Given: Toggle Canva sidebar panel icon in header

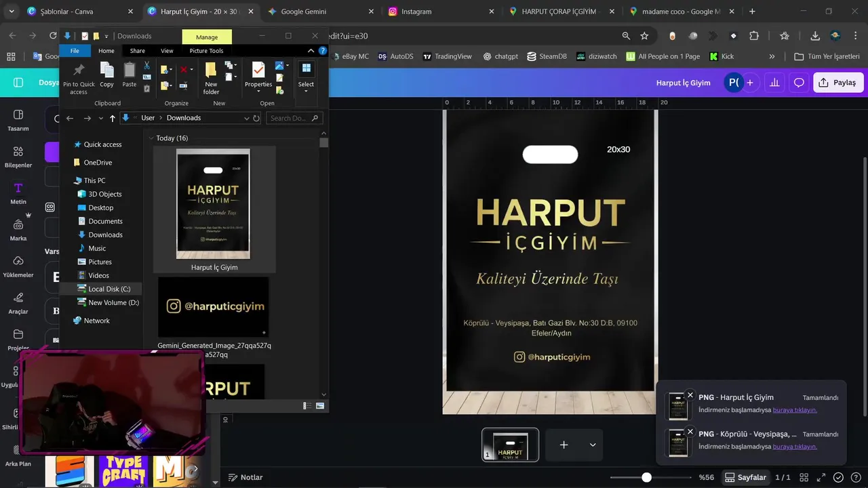Looking at the screenshot, I should pos(18,83).
